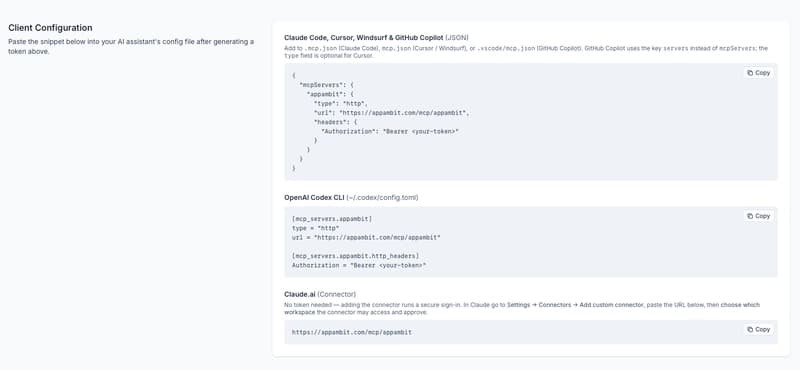Viewport: 800px width, 370px height.
Task: Click the toml url = "https://appambit.com/mcp/appambit" line
Action: 366,237
